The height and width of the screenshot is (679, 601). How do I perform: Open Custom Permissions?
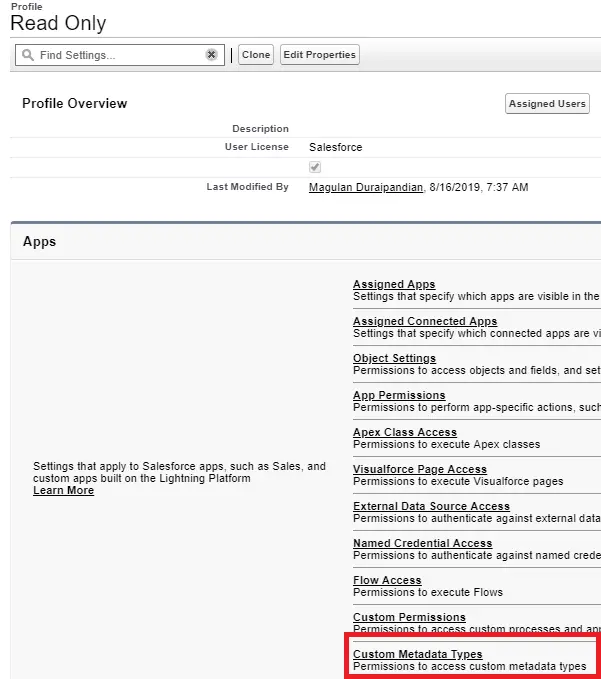pyautogui.click(x=409, y=617)
